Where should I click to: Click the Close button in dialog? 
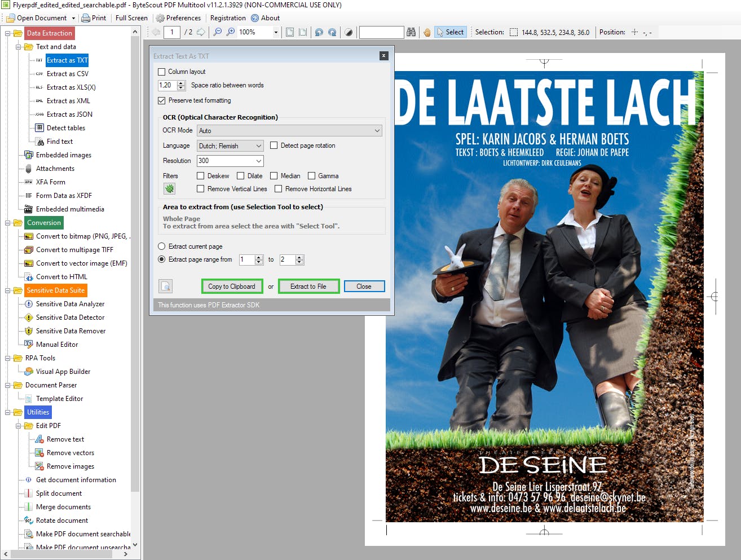coord(364,286)
